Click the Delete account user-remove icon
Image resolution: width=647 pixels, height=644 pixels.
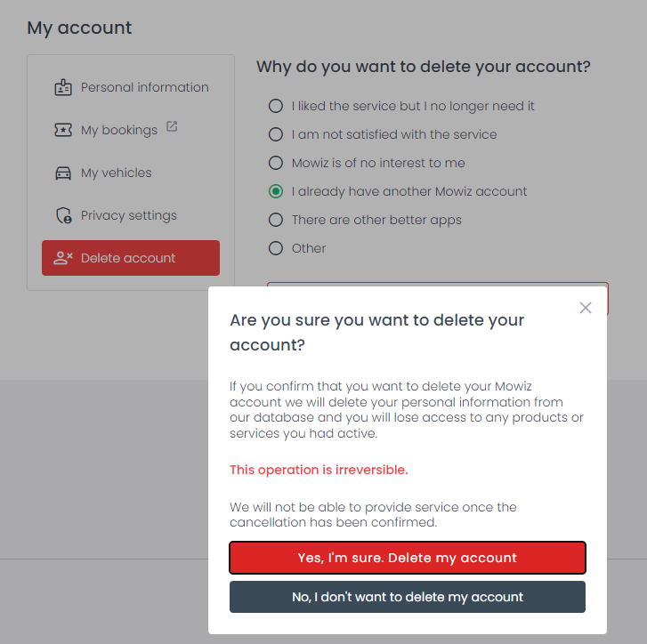click(63, 258)
